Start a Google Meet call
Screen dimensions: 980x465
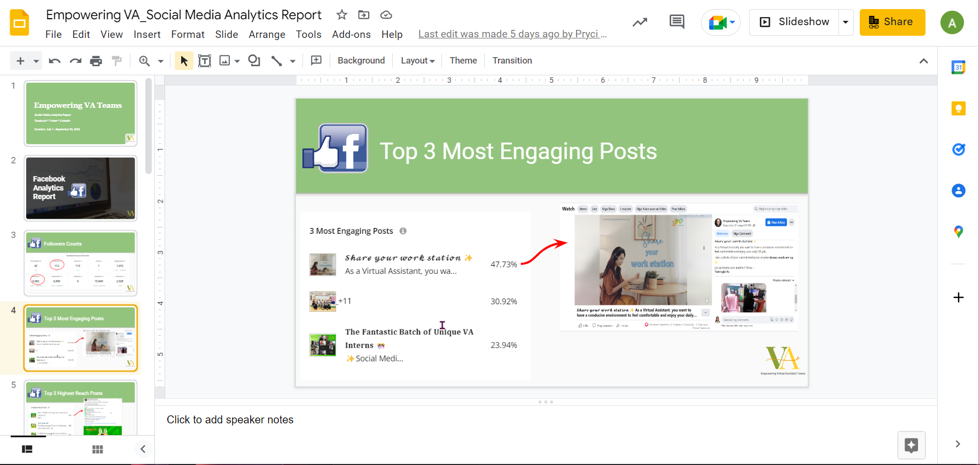[721, 22]
